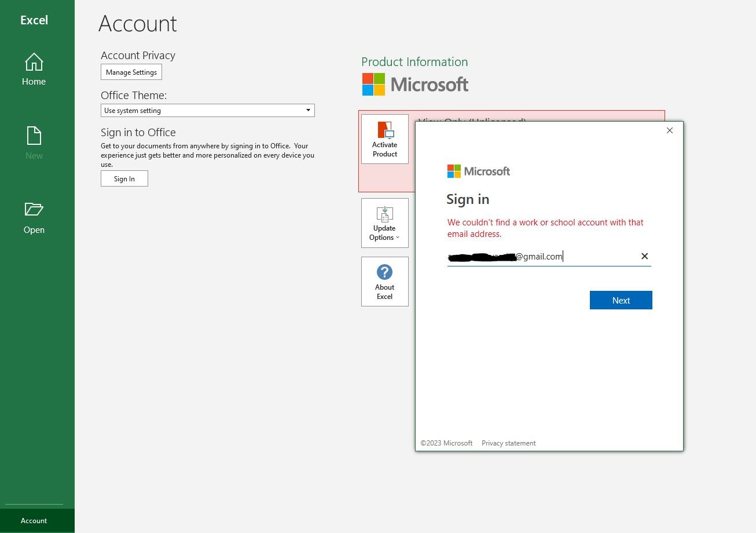
Task: Click the Excel title in the sidebar
Action: pos(34,20)
